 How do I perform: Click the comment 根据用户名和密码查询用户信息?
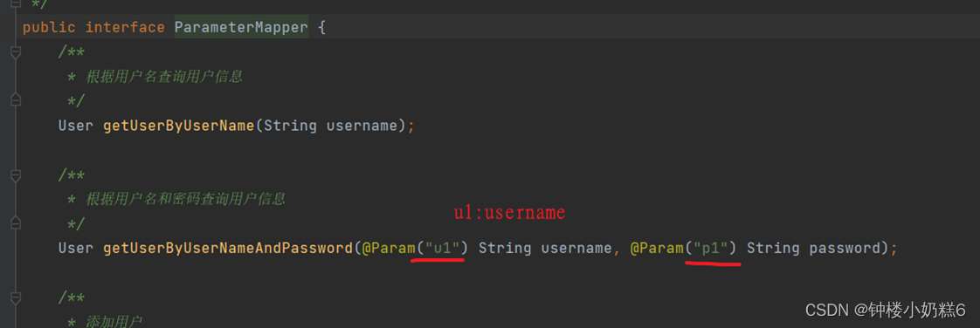point(185,199)
